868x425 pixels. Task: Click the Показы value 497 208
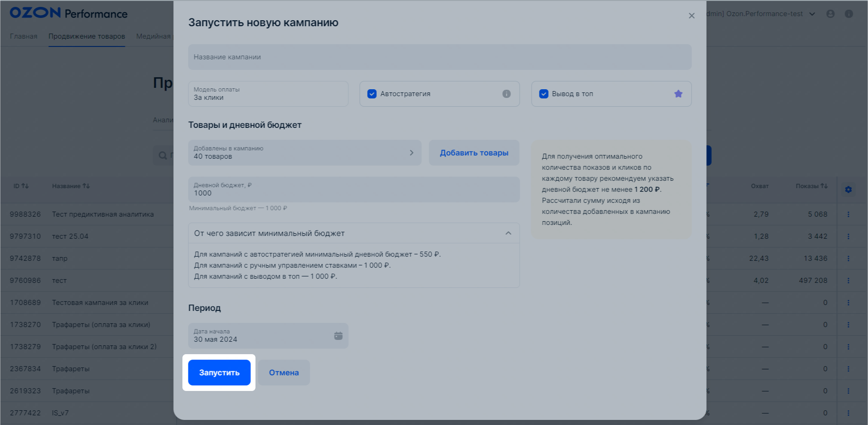point(813,281)
